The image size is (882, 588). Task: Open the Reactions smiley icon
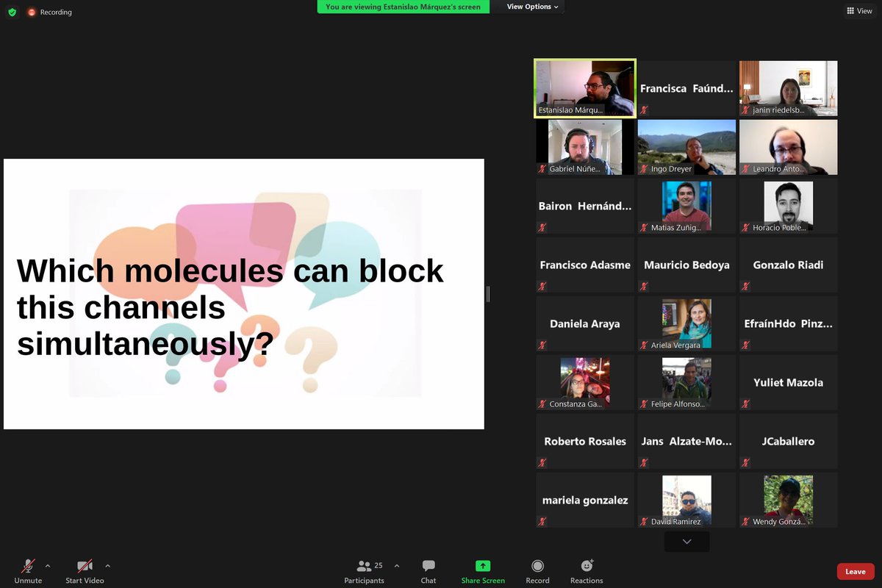587,566
